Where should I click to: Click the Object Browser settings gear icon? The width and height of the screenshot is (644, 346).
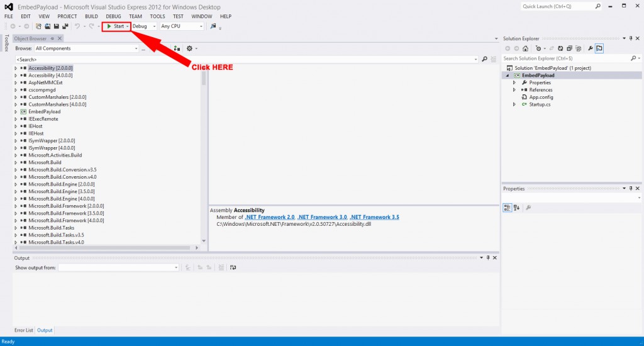(x=189, y=48)
